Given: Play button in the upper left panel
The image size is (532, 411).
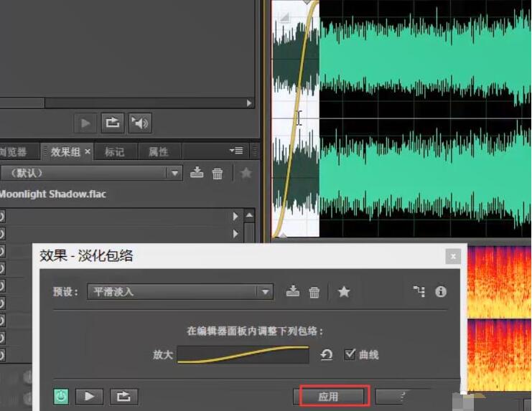Looking at the screenshot, I should tap(85, 123).
